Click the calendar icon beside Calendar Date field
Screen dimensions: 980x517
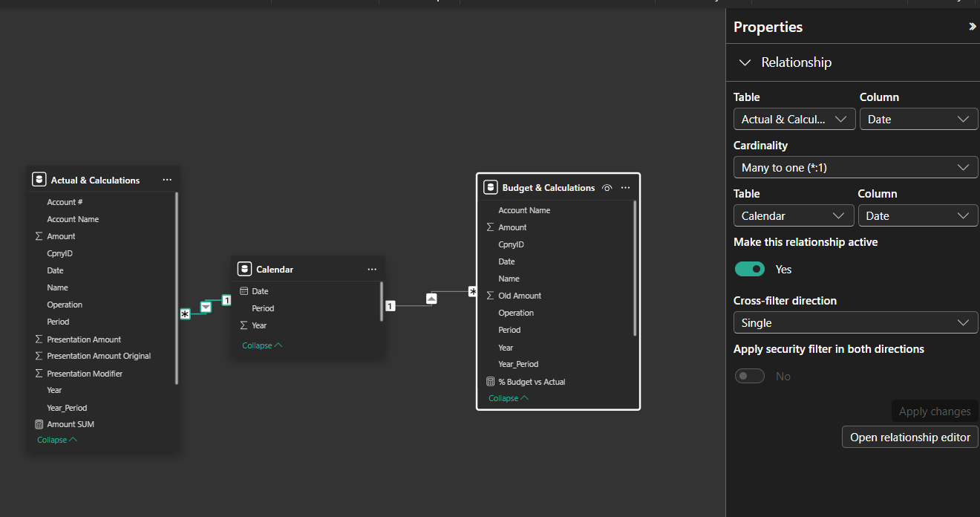coord(244,291)
